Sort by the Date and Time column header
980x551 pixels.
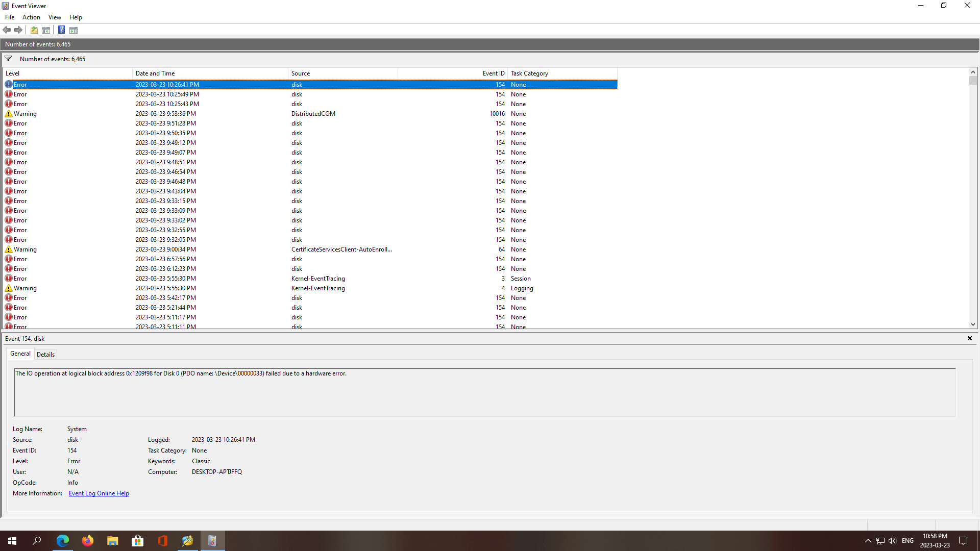coord(210,73)
